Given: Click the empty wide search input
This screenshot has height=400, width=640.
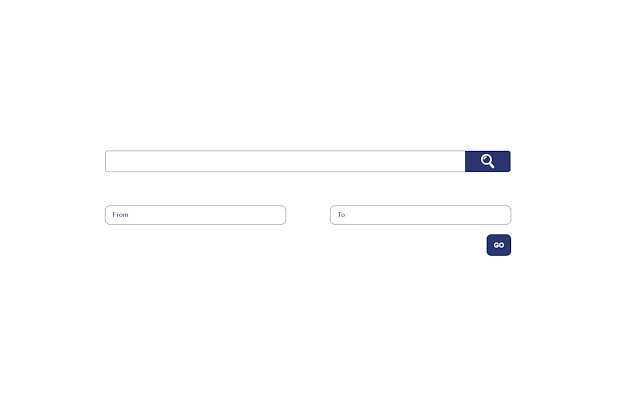Looking at the screenshot, I should [x=285, y=161].
